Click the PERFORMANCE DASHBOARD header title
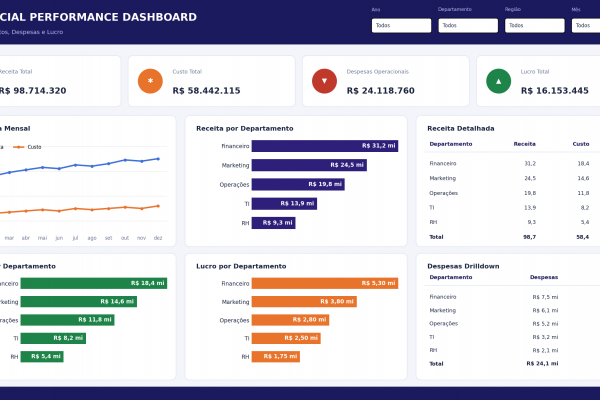This screenshot has width=600, height=400. [x=113, y=17]
